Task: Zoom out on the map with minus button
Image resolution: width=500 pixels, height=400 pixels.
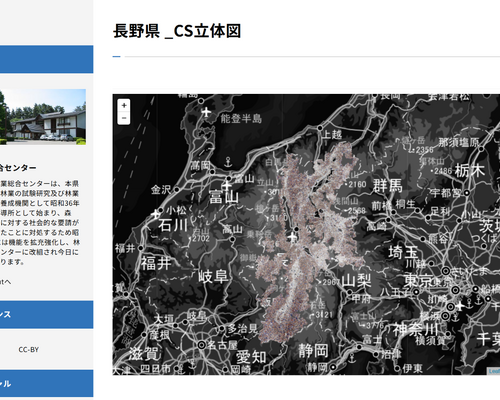Action: [124, 118]
